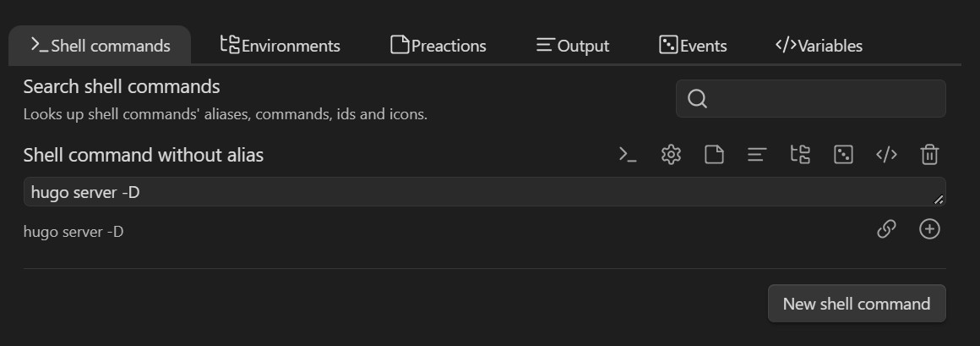Image resolution: width=980 pixels, height=346 pixels.
Task: Select the Shell commands tab
Action: click(101, 46)
